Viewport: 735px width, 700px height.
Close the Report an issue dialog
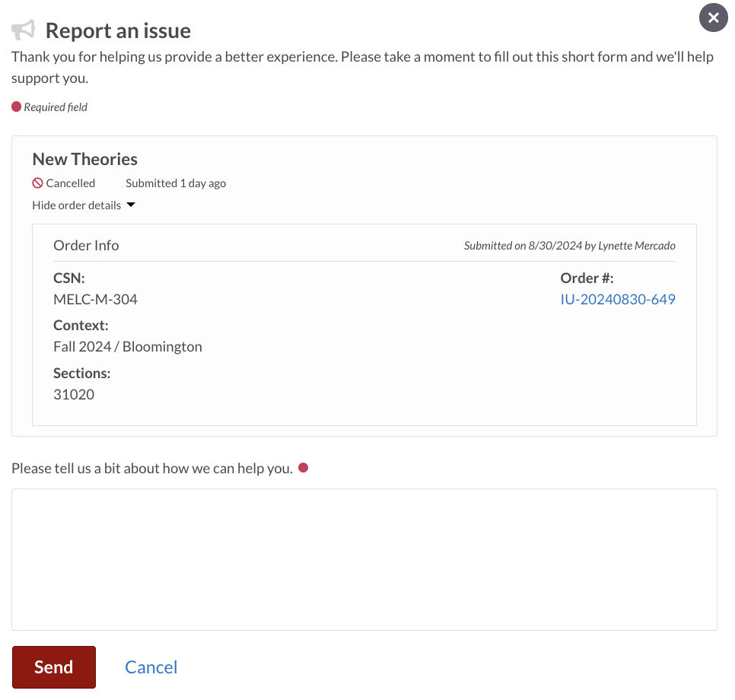click(x=713, y=17)
